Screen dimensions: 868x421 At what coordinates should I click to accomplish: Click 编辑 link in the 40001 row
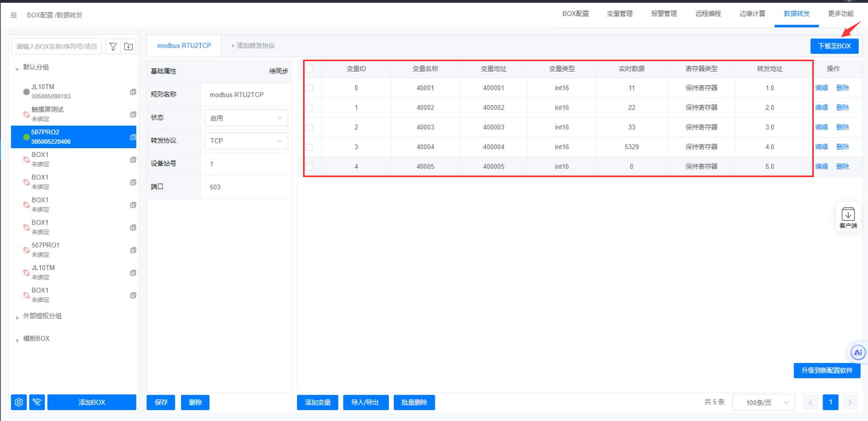tap(822, 88)
